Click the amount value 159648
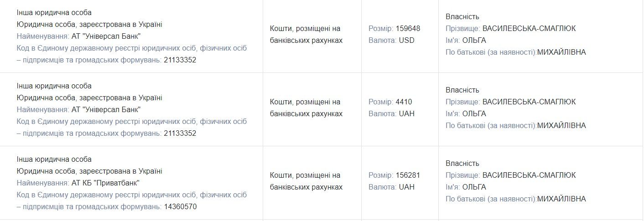 coord(408,28)
